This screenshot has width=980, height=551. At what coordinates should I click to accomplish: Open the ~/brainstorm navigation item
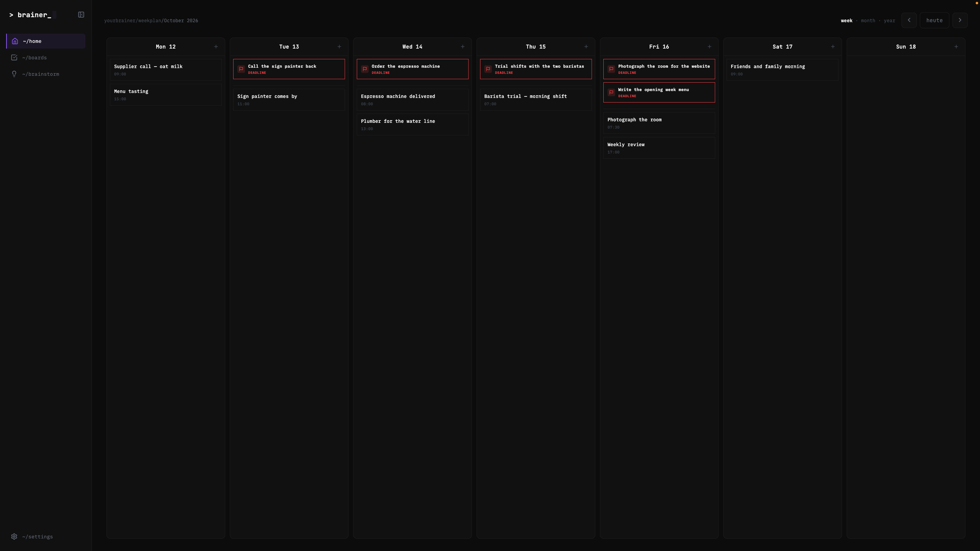[x=46, y=74]
